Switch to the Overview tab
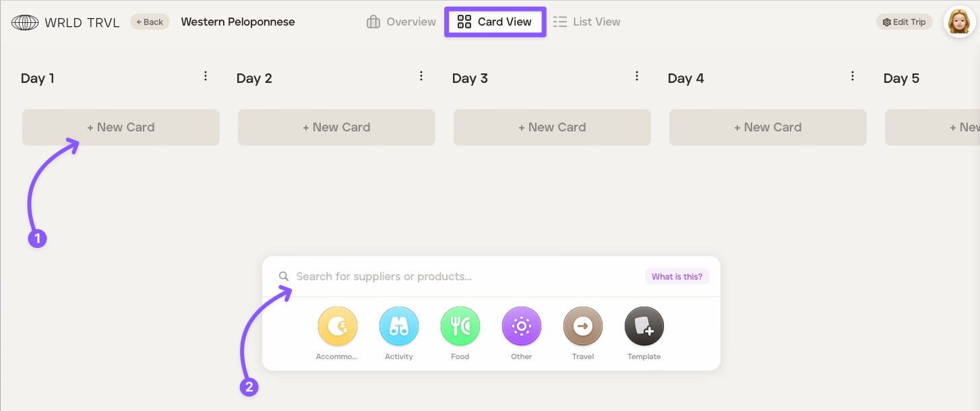 pyautogui.click(x=401, y=22)
